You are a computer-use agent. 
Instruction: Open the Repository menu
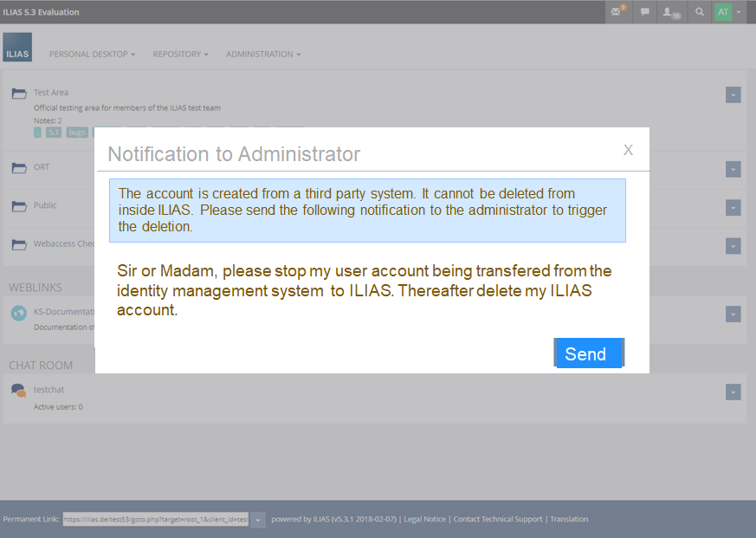180,54
